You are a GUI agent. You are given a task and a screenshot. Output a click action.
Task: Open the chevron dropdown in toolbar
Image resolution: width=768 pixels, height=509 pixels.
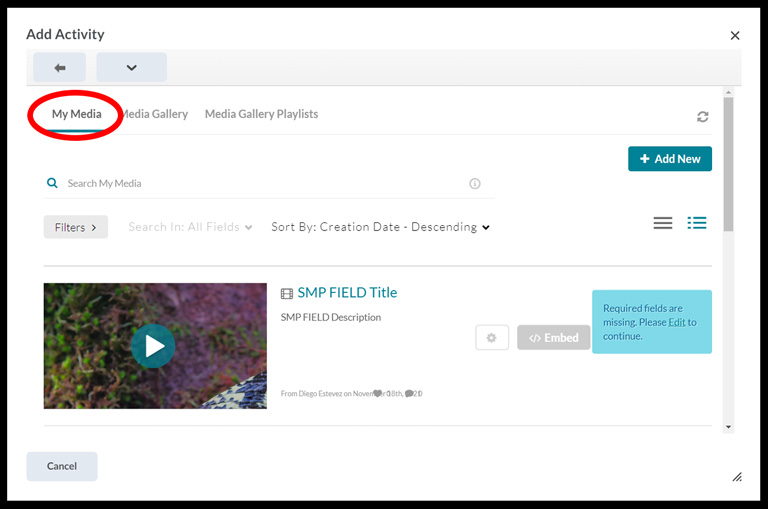pyautogui.click(x=131, y=68)
